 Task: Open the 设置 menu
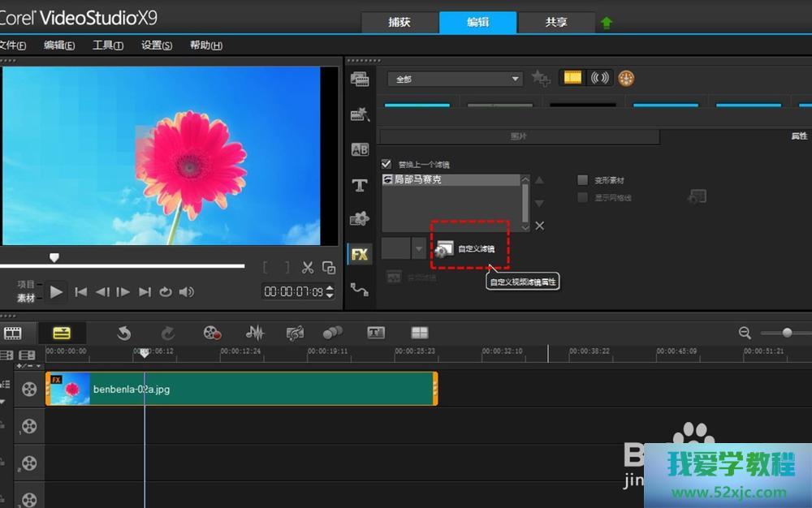point(156,45)
